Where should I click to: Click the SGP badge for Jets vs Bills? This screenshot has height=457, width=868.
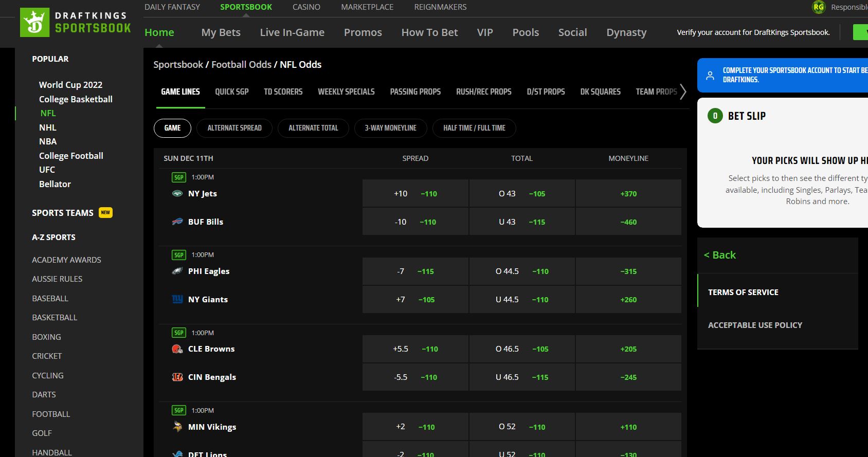[x=178, y=177]
